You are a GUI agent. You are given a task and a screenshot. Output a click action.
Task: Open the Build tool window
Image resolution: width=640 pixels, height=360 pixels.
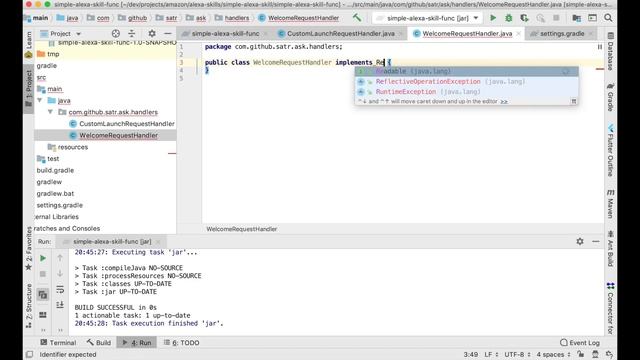[98, 342]
